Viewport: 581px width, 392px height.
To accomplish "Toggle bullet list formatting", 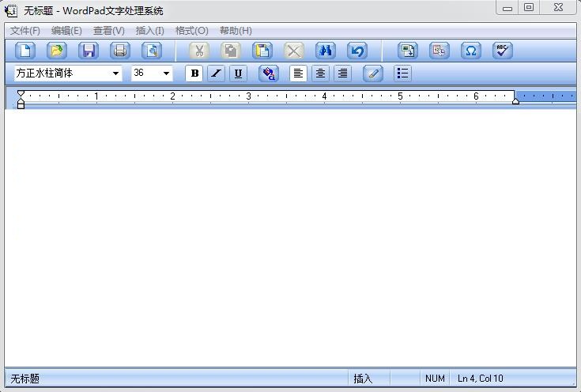I will click(403, 73).
